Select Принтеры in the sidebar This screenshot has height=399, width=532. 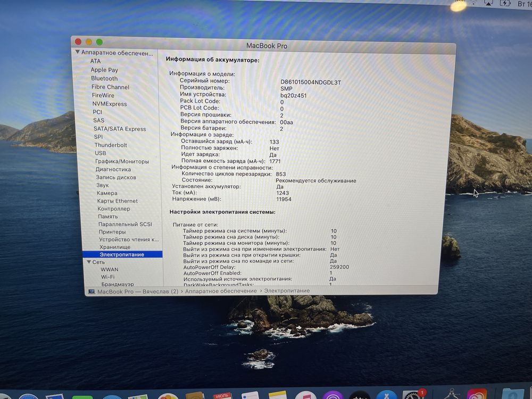click(112, 232)
